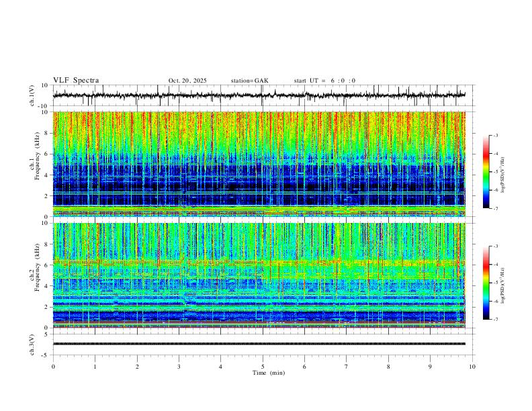This screenshot has height=411, width=532.
Task: Click the '-3' value on the upper colorbar
Action: (495, 135)
